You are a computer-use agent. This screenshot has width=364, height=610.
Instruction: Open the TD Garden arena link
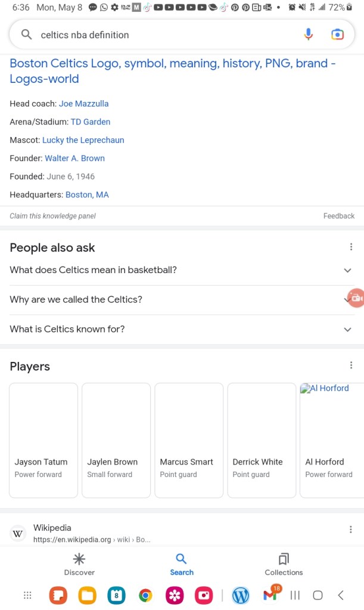pyautogui.click(x=91, y=122)
